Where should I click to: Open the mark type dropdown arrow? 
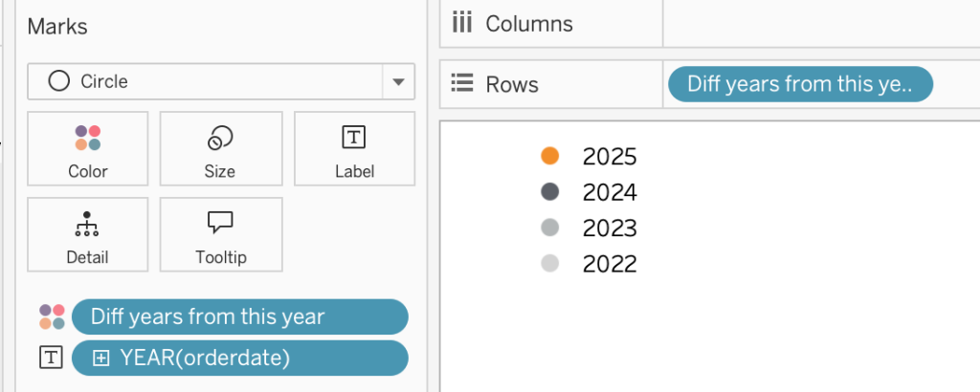point(399,82)
